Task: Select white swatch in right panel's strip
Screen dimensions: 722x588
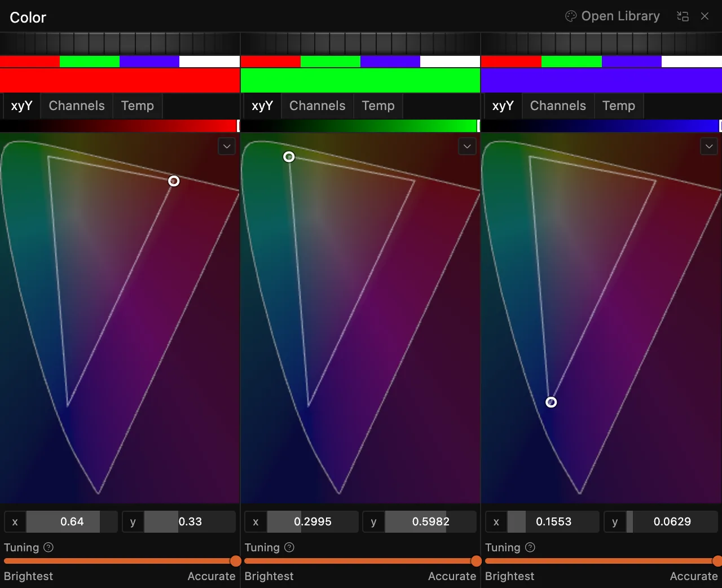Action: click(x=692, y=62)
